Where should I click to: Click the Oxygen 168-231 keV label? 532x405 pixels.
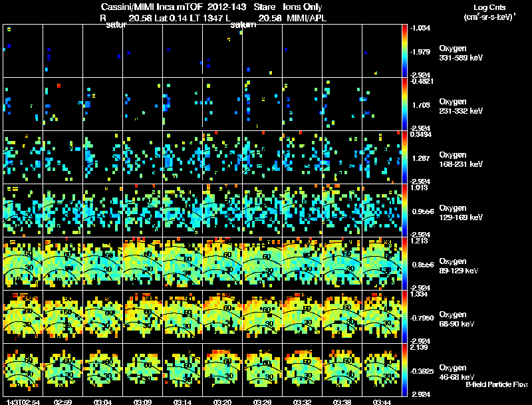coord(461,160)
